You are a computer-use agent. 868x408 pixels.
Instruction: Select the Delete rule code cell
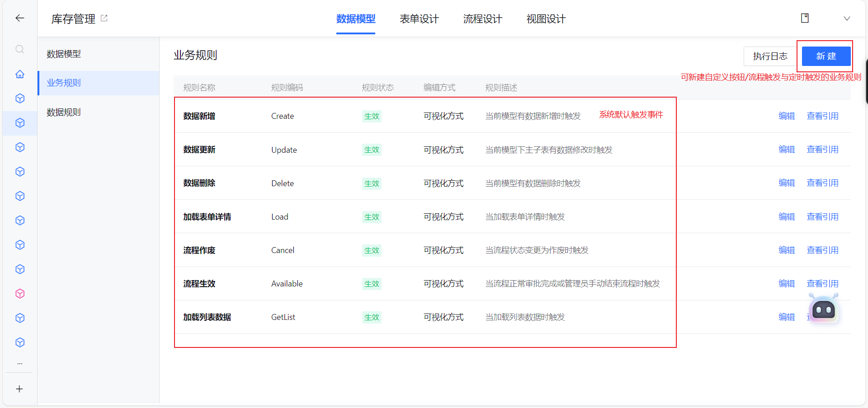pyautogui.click(x=283, y=183)
